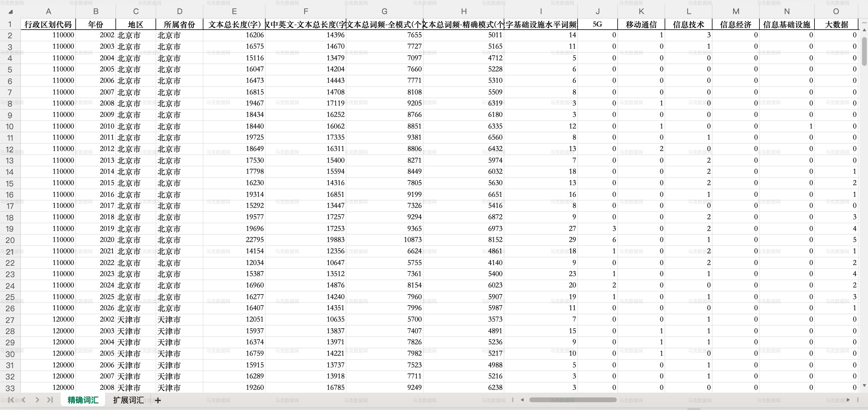The image size is (868, 410).
Task: Click the 信息基础设施 header cell
Action: pyautogui.click(x=787, y=24)
